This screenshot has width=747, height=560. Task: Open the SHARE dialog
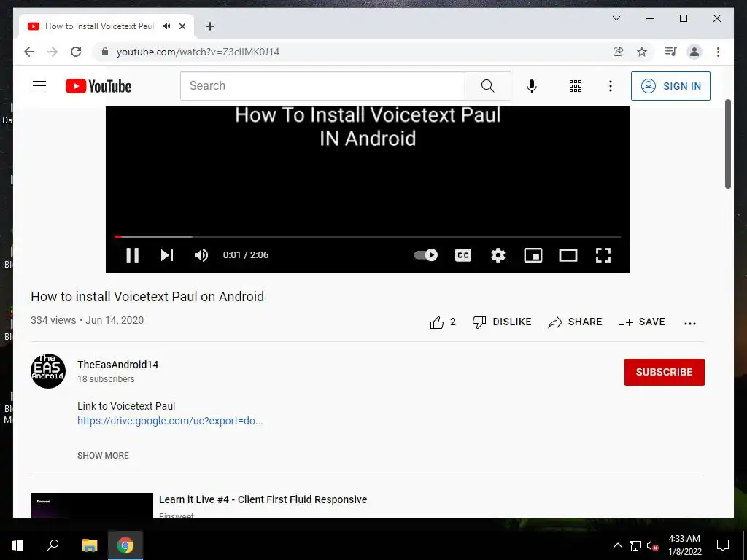[x=575, y=322]
